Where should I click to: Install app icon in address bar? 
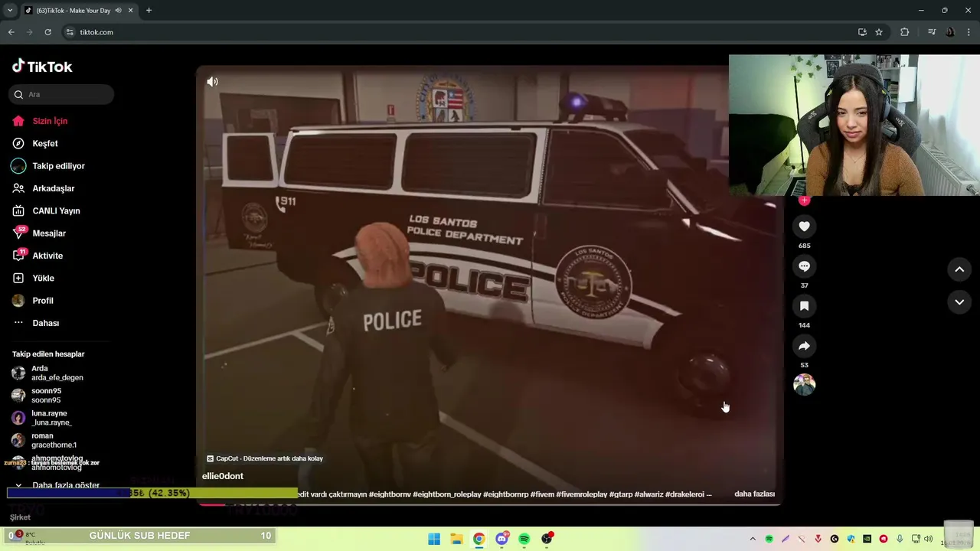862,32
